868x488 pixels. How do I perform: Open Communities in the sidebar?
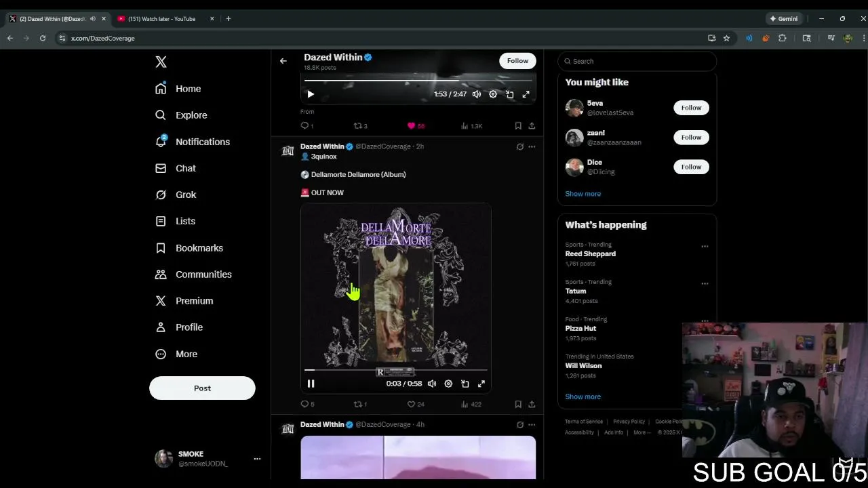tap(193, 274)
